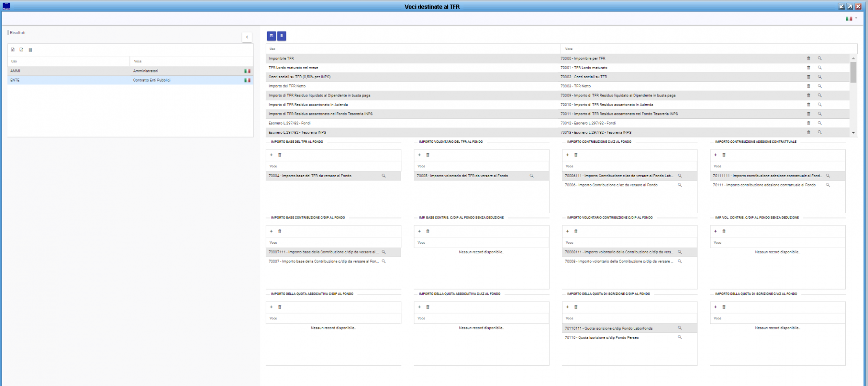
Task: Collapse the Risultati side panel
Action: (x=247, y=37)
